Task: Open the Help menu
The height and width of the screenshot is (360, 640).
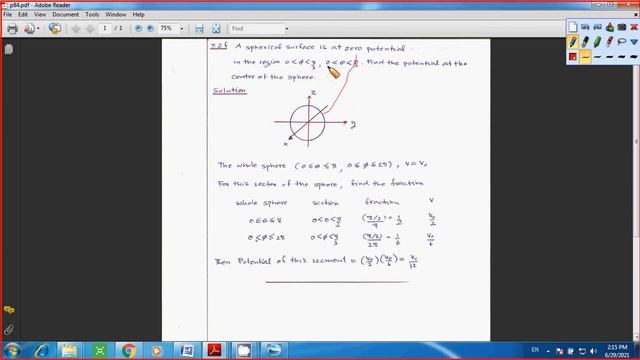Action: [138, 14]
